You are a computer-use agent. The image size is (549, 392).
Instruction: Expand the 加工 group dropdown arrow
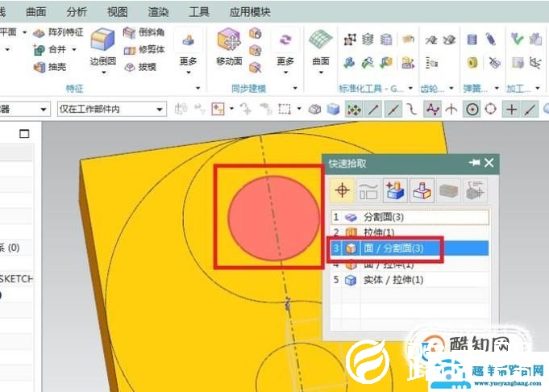pos(538,88)
